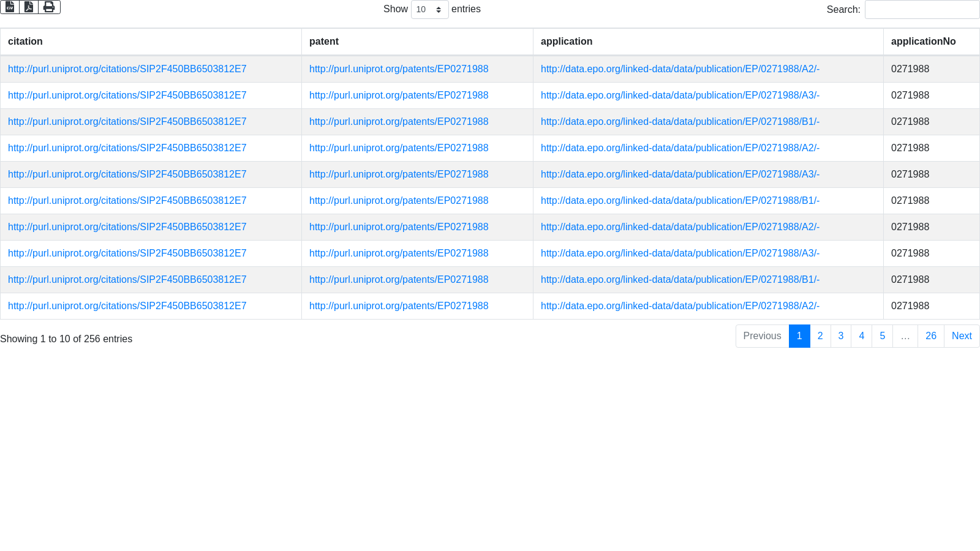Sort by the patent column header
This screenshot has width=980, height=551.
pos(324,42)
